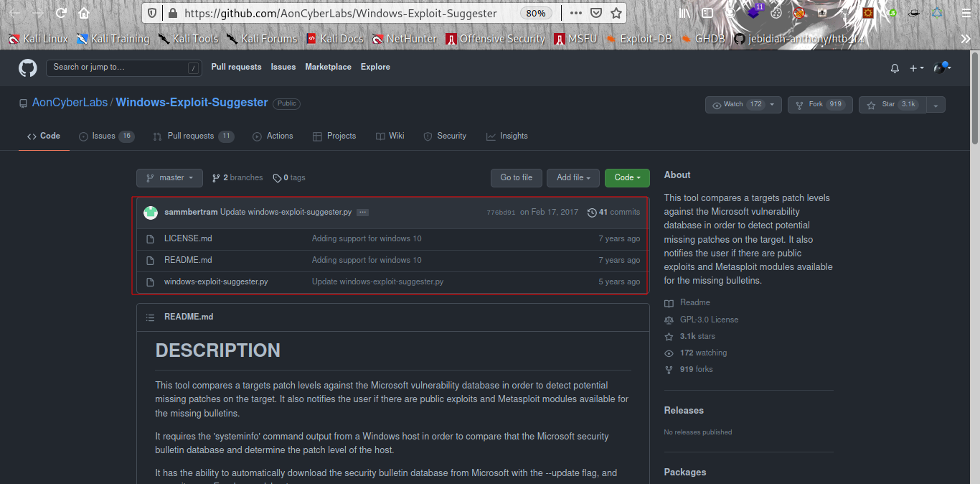Open the Insights tab
Screen dimensions: 980x484
coord(507,136)
